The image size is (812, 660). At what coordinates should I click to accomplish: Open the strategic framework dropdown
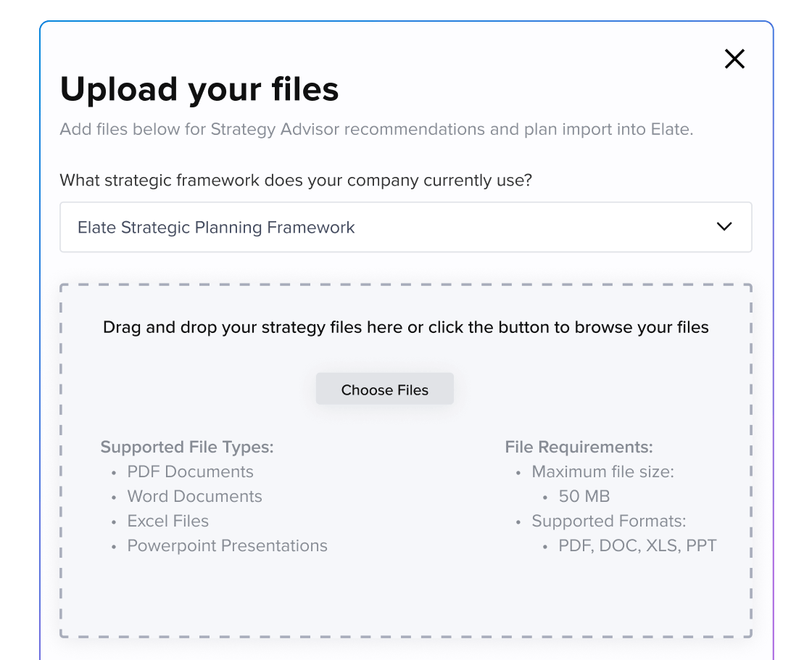coord(405,227)
